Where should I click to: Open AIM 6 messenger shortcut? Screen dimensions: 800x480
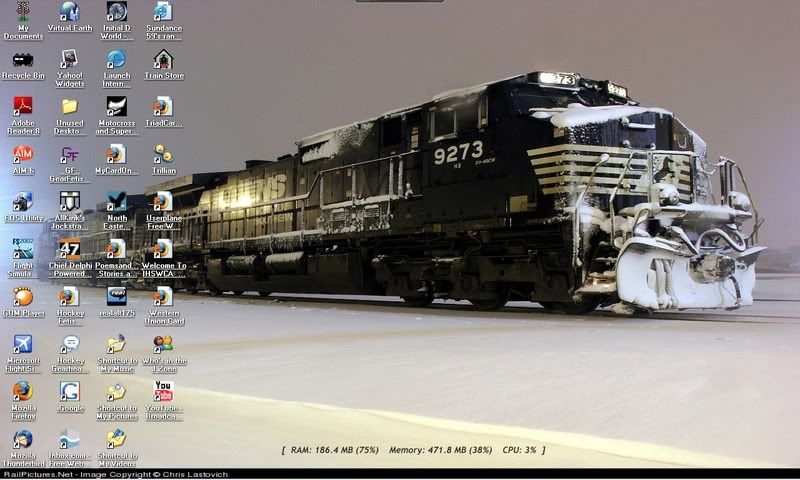point(23,155)
